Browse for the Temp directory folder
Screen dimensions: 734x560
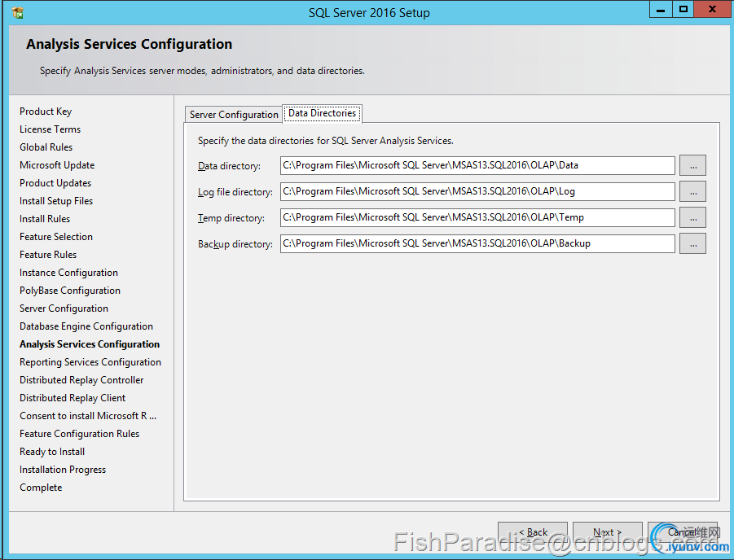[692, 218]
